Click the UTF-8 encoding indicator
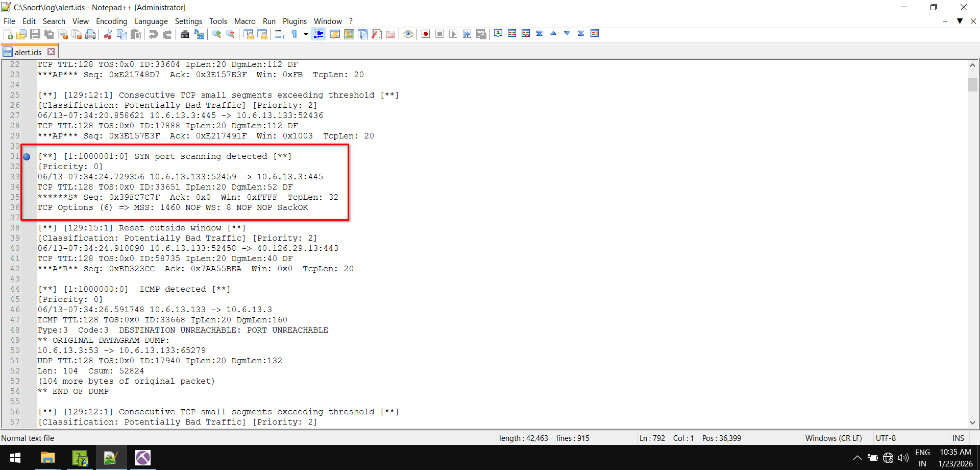Image resolution: width=980 pixels, height=470 pixels. point(885,438)
